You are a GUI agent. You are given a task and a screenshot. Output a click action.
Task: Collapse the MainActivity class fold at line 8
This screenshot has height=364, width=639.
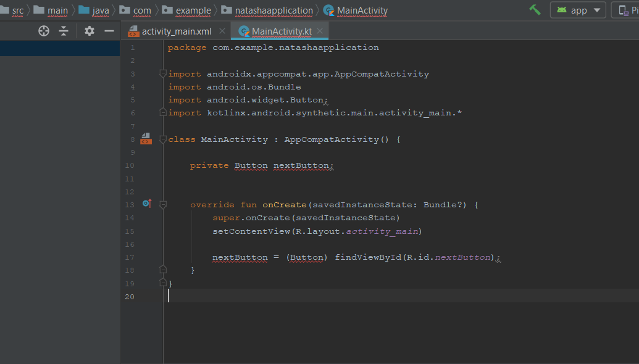coord(162,139)
